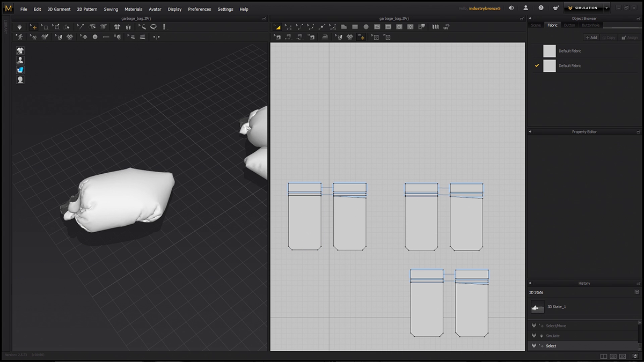This screenshot has width=644, height=362.
Task: Expand the Select/Move history entry
Action: 534,326
